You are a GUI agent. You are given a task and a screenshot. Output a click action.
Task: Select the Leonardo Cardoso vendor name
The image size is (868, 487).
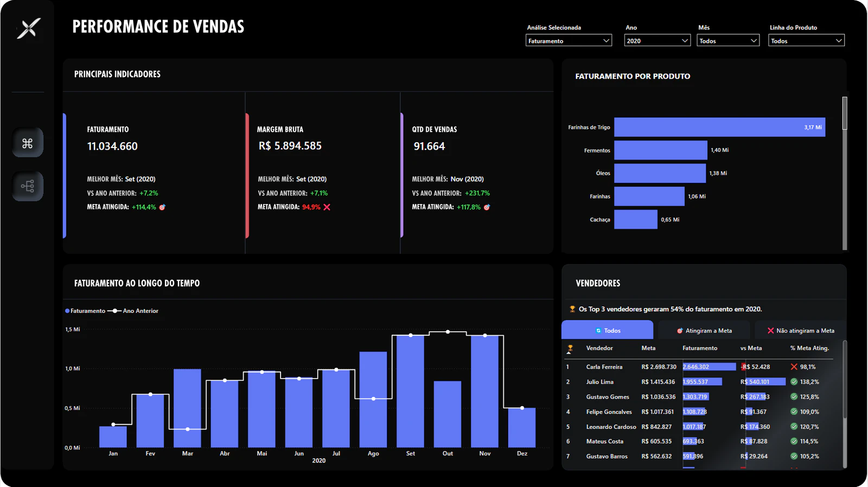(611, 427)
